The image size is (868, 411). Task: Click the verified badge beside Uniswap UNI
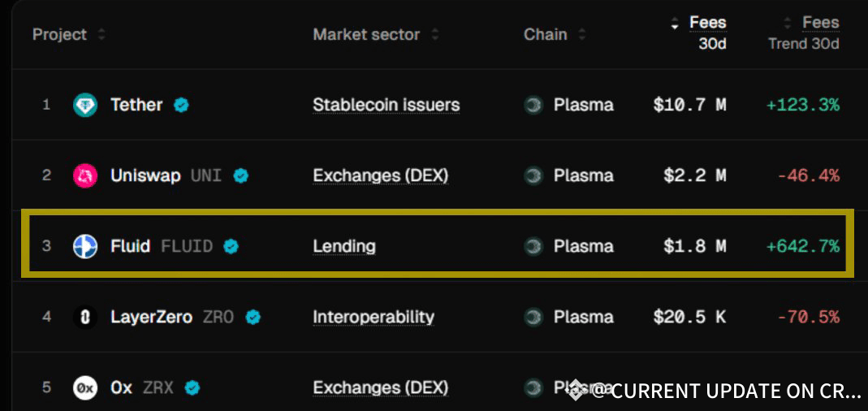(241, 175)
